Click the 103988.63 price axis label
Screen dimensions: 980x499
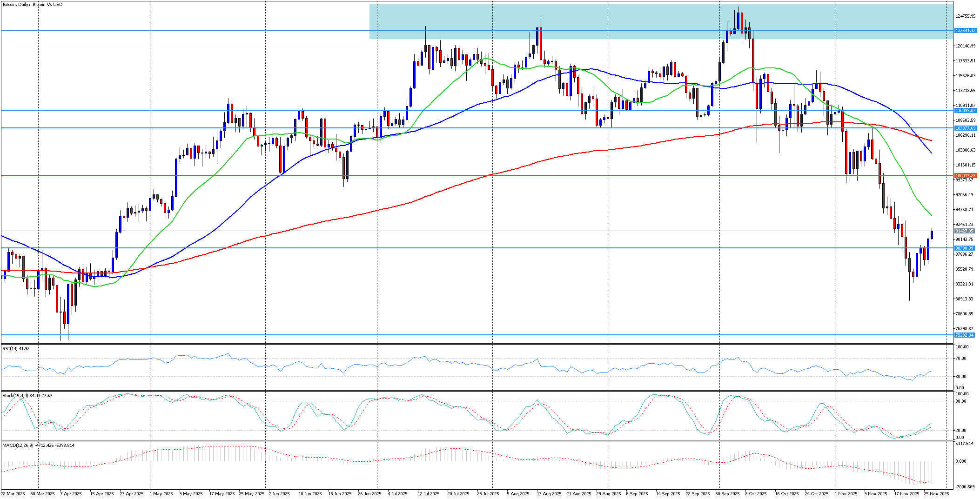point(965,150)
